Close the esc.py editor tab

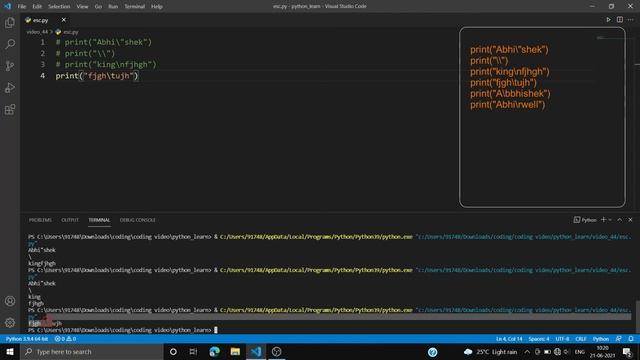(x=64, y=20)
